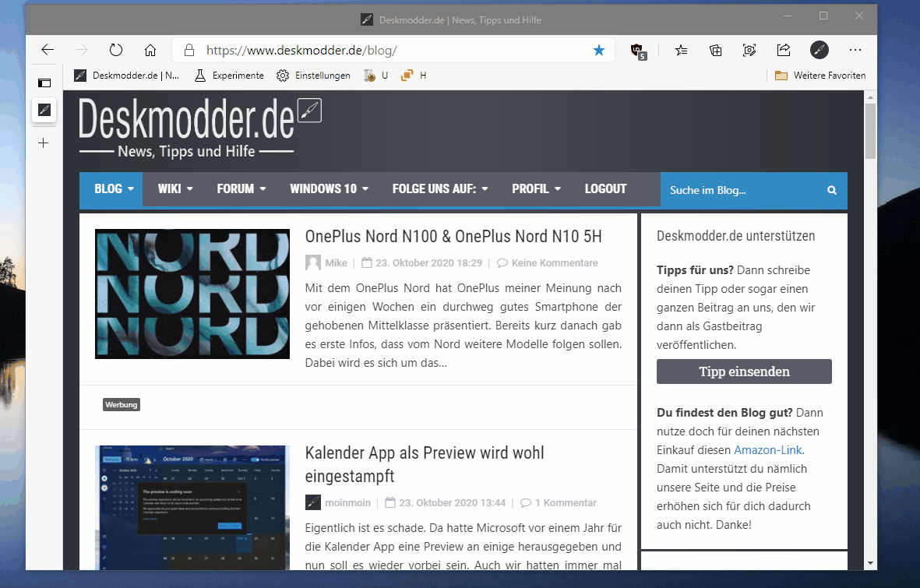
Task: Click the address bar URL field
Action: pyautogui.click(x=393, y=50)
